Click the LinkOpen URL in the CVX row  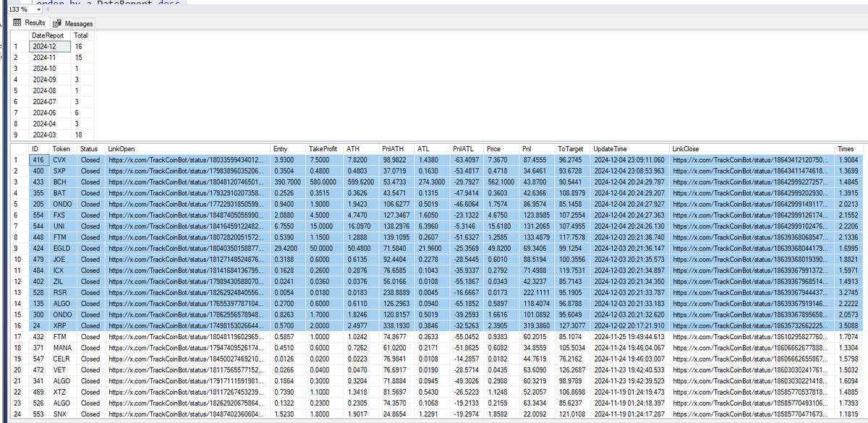click(x=187, y=160)
